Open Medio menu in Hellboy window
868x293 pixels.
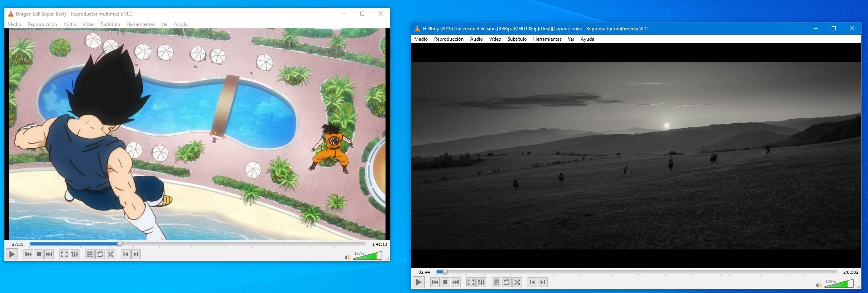click(421, 39)
